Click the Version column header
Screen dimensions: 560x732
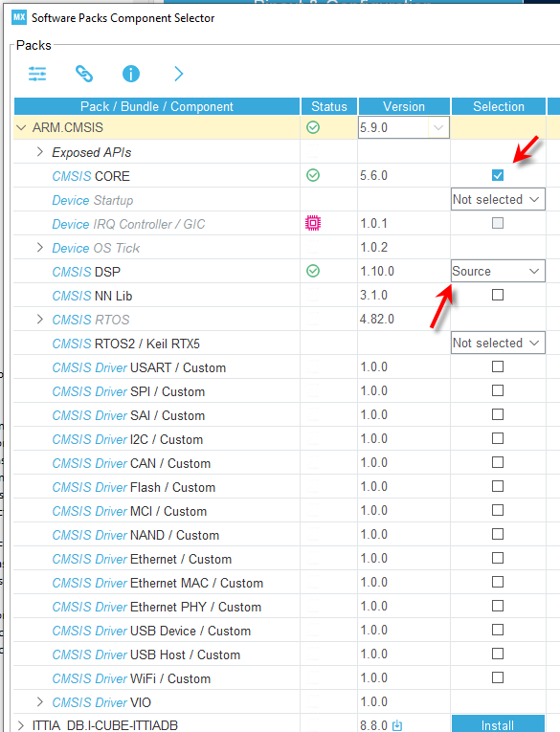coord(404,106)
